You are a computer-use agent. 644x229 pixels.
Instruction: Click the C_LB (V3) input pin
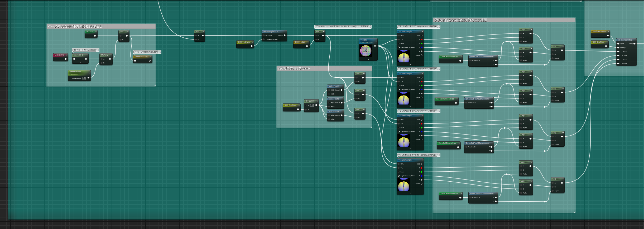pos(618,59)
